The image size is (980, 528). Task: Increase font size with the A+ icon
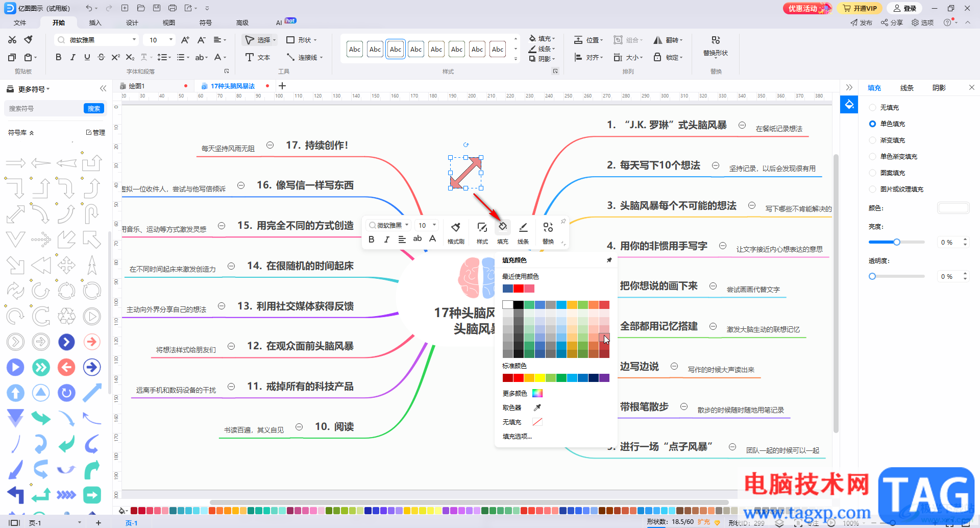(x=185, y=40)
